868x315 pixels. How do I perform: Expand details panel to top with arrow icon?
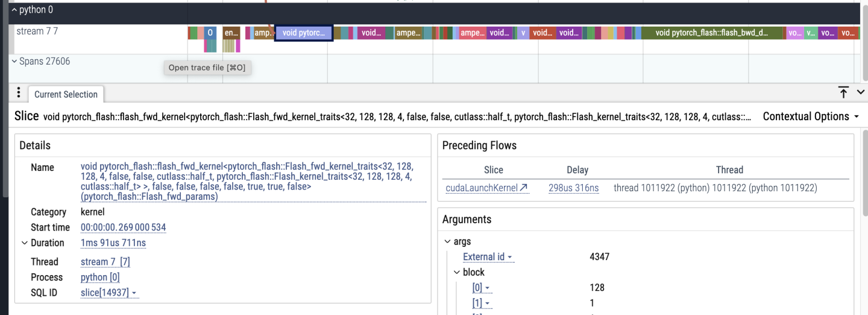(x=843, y=92)
